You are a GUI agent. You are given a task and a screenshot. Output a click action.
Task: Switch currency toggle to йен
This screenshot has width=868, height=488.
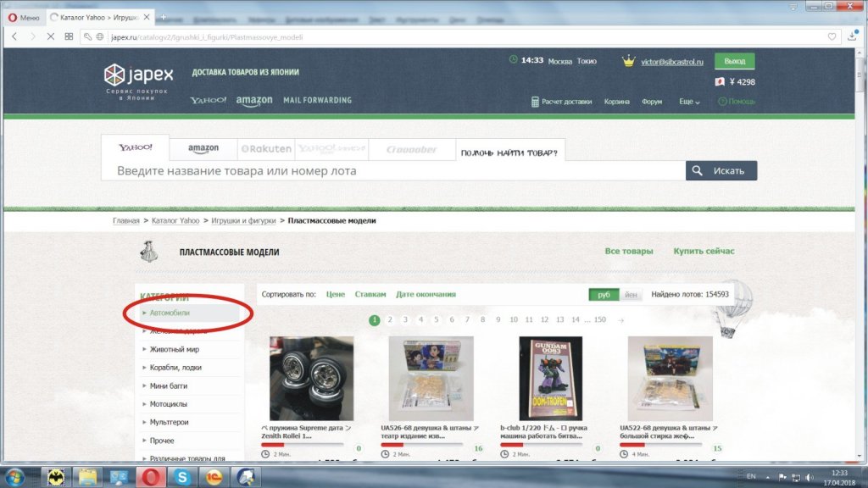[x=631, y=294]
